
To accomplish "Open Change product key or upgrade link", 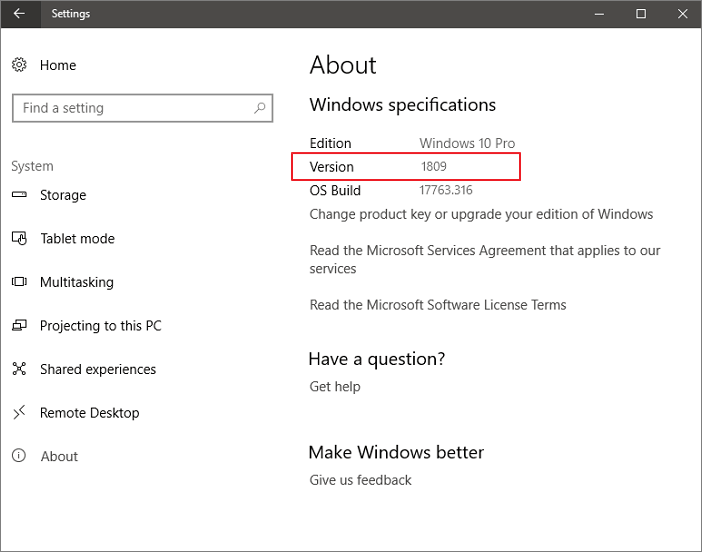I will click(x=481, y=214).
